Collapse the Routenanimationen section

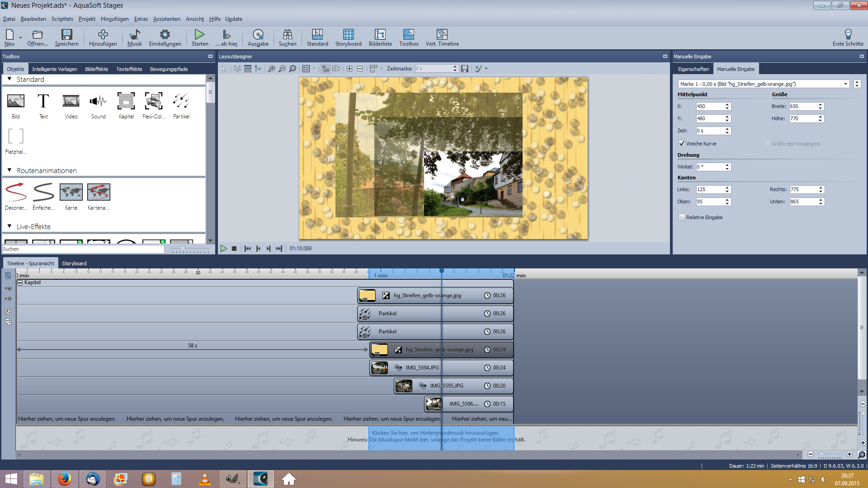coord(9,170)
